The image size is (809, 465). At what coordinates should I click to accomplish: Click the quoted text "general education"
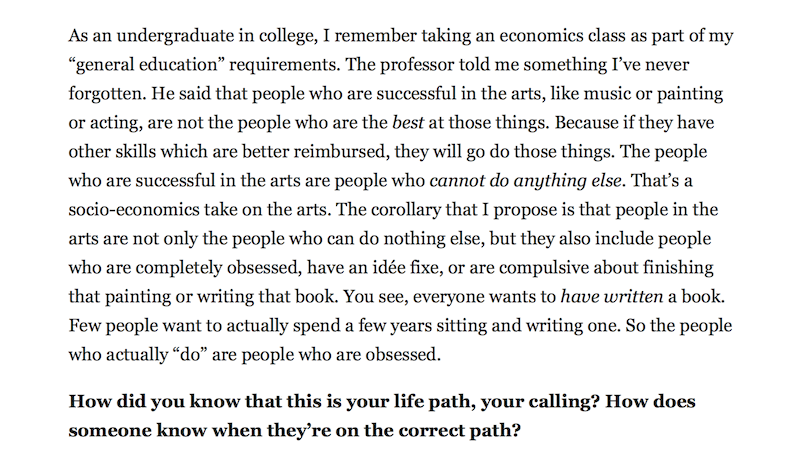point(146,65)
